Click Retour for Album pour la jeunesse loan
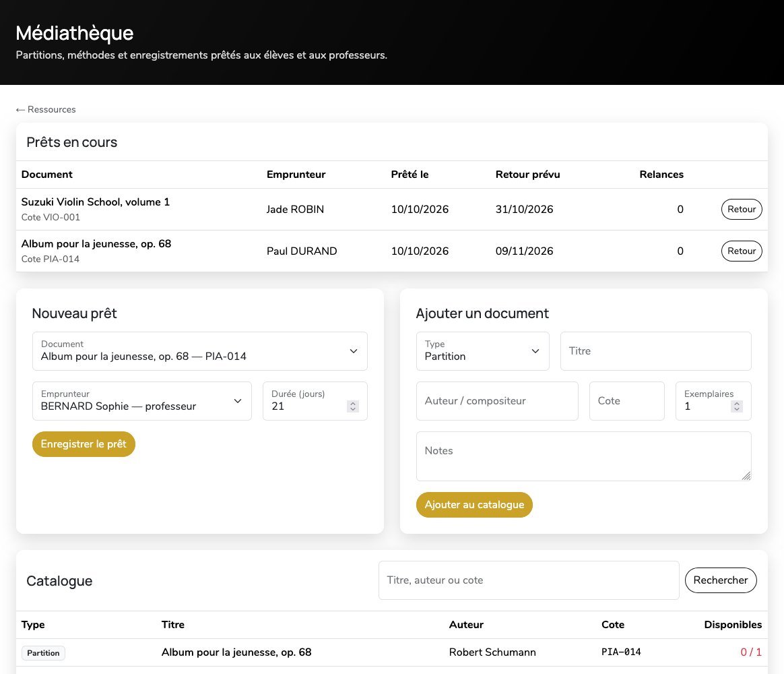Image resolution: width=784 pixels, height=674 pixels. point(742,251)
